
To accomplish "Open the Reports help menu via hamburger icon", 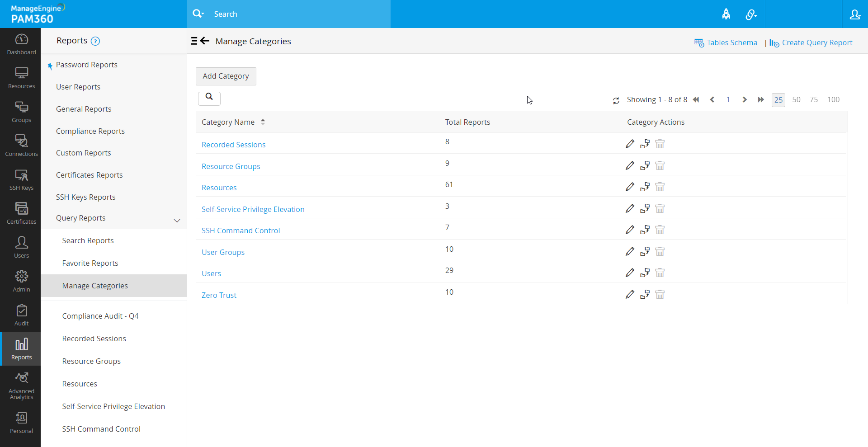I will coord(195,41).
